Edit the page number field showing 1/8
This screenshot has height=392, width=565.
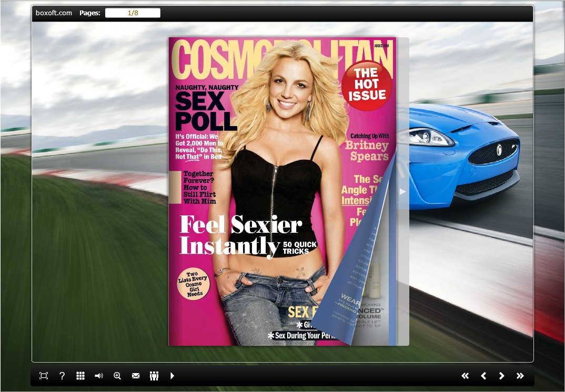tap(133, 13)
